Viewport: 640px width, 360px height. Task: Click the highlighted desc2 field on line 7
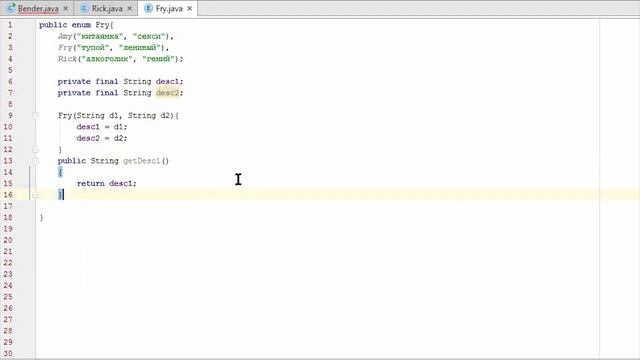pyautogui.click(x=167, y=93)
